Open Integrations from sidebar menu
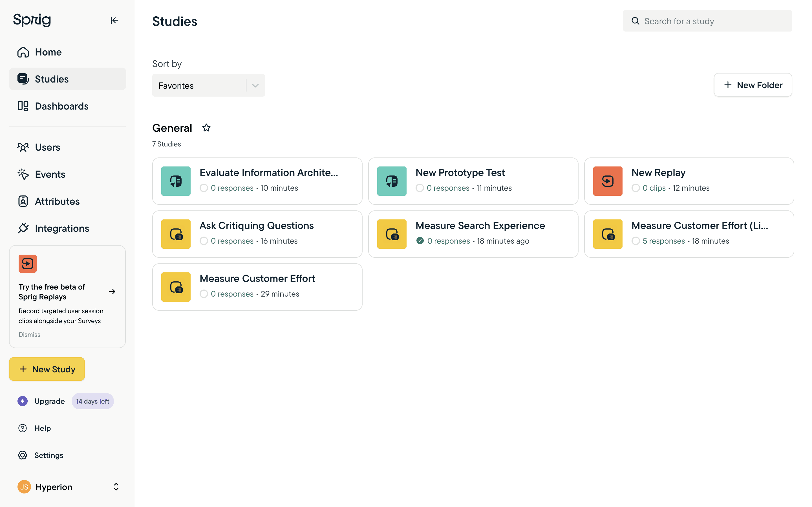Screen dimensions: 812x507 coord(62,228)
